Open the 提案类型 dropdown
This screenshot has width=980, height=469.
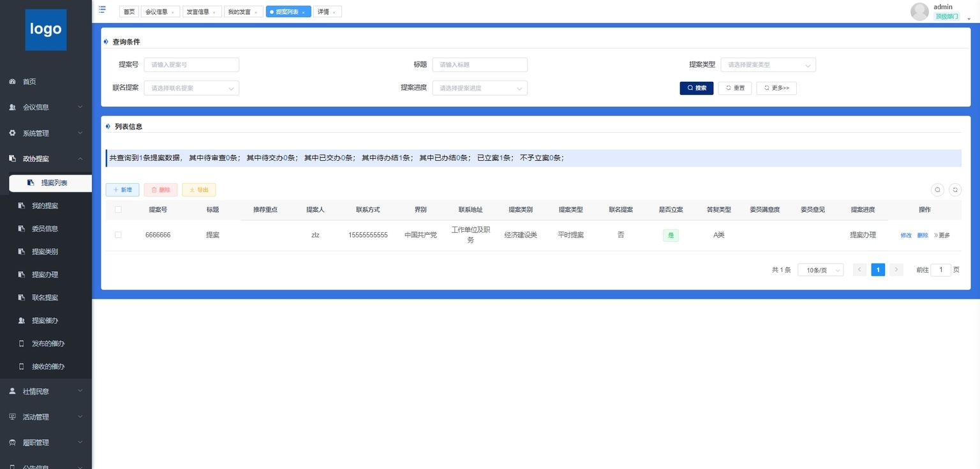[x=768, y=64]
